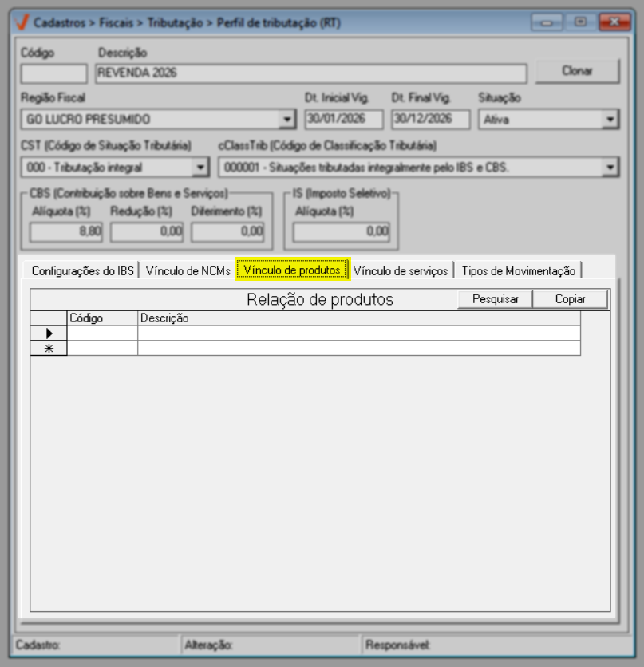
Task: Click the CBS Redução (%) field
Action: 147,232
